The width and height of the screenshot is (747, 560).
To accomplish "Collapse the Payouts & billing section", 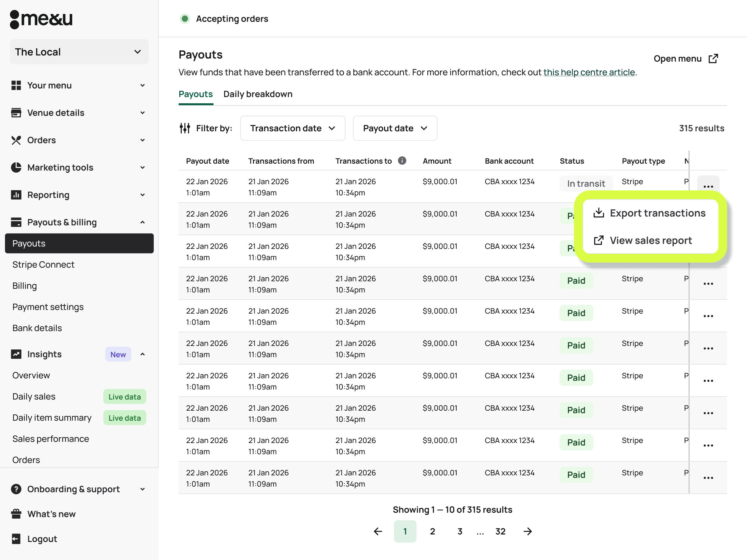I will pyautogui.click(x=142, y=222).
